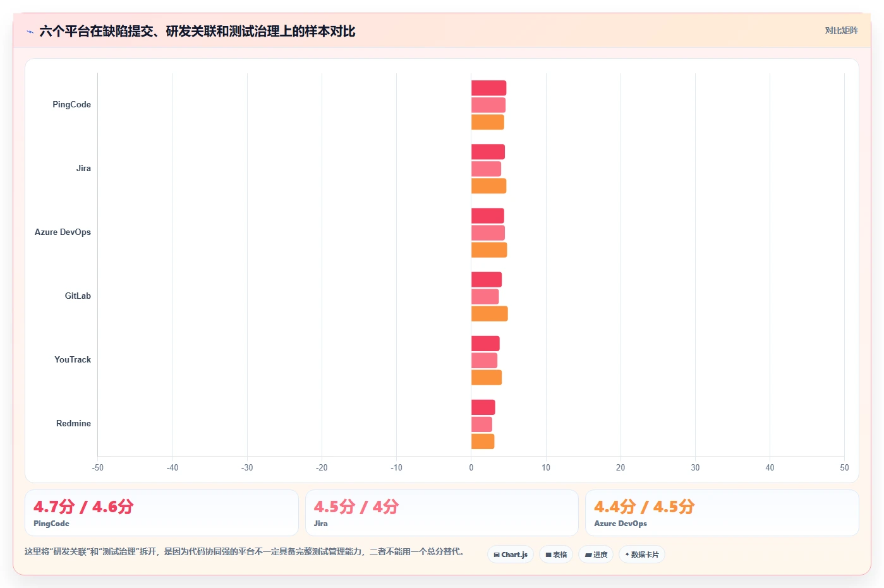Click the Jira axis label
Viewport: 884px width, 588px height.
pos(83,169)
